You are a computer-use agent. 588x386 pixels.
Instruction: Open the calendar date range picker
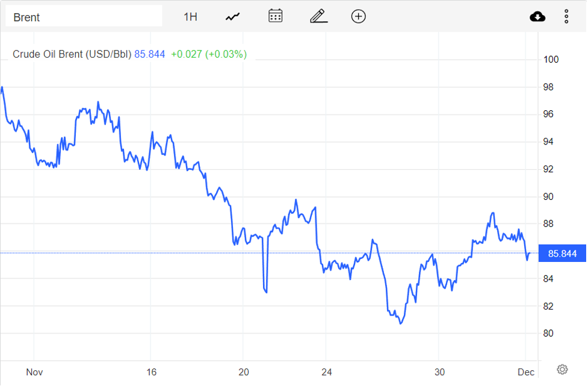coord(274,16)
